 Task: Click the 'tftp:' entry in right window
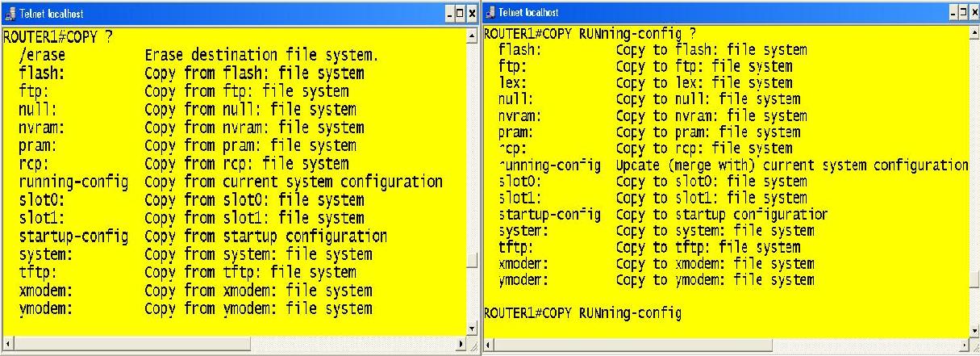pyautogui.click(x=516, y=247)
